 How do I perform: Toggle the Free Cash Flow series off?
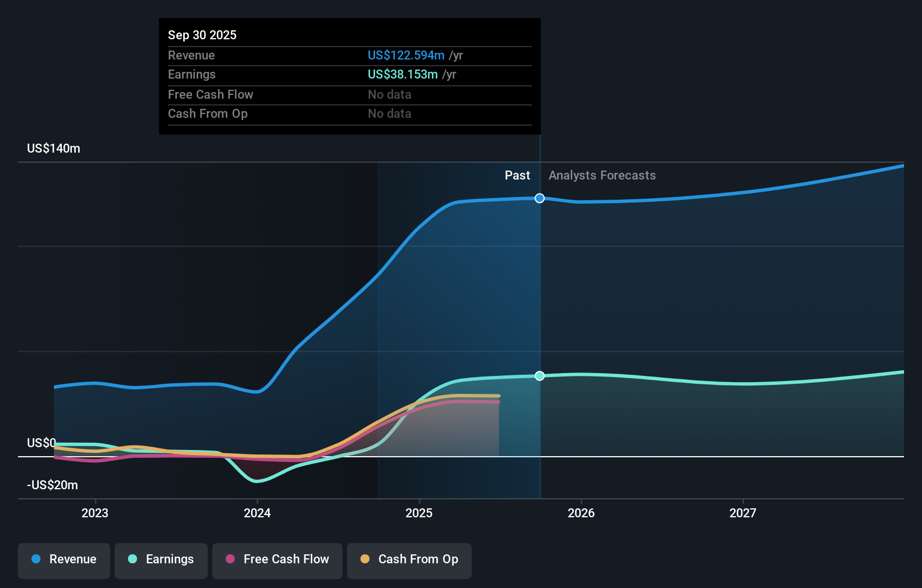tap(277, 559)
